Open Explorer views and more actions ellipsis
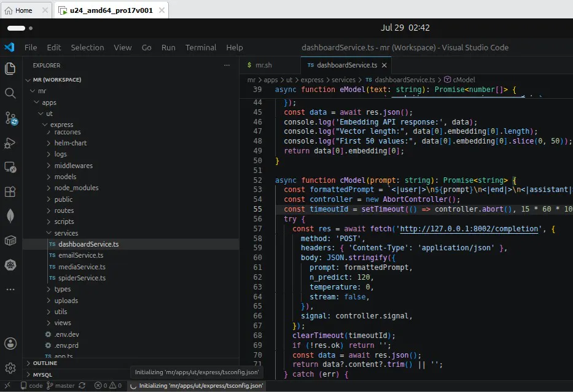This screenshot has width=573, height=392. (227, 65)
